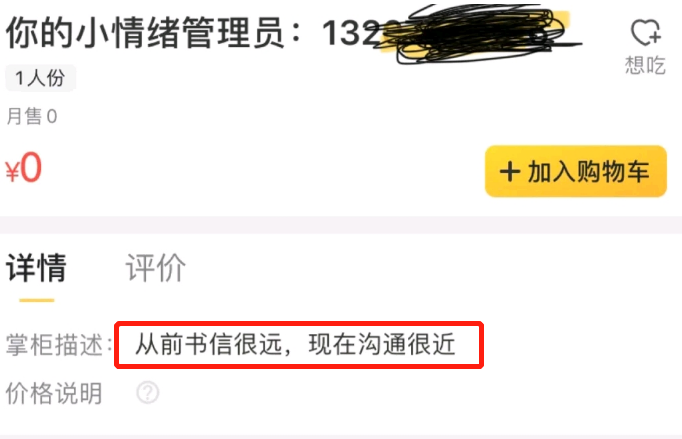682x439 pixels.
Task: Click the 月售 0 sales text
Action: tap(32, 117)
